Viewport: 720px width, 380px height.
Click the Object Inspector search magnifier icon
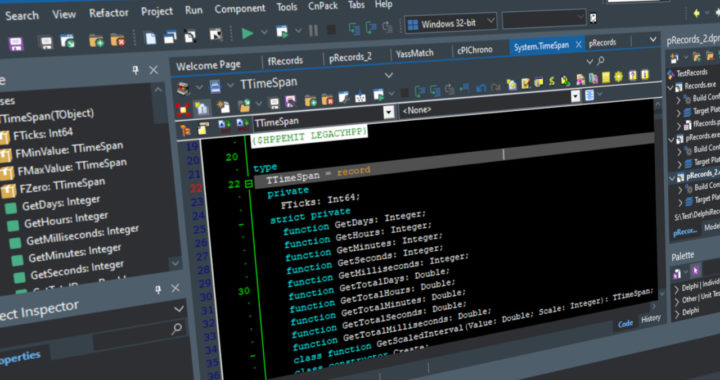[x=177, y=329]
